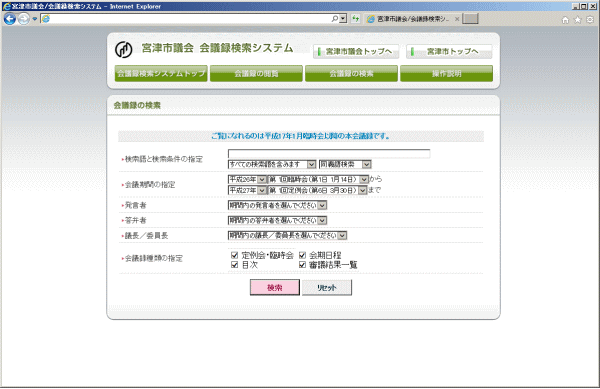Image resolution: width=600 pixels, height=389 pixels.
Task: Click the 検索語と検索条件の指定 label
Action: click(164, 159)
